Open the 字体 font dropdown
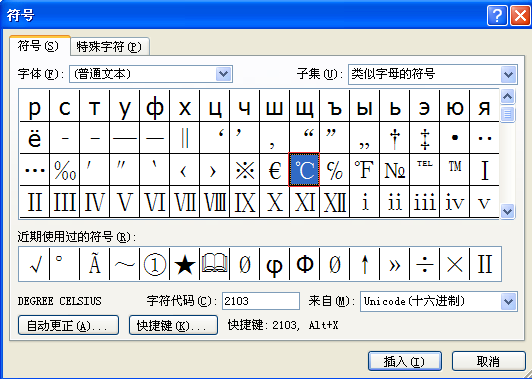Image resolution: width=532 pixels, height=379 pixels. click(151, 74)
